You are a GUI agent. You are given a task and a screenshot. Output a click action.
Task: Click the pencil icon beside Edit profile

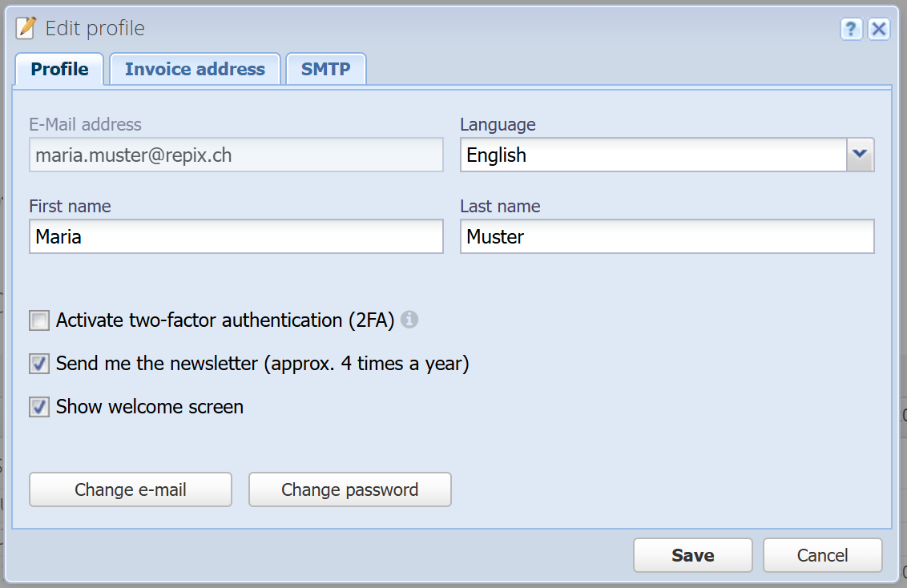26,28
